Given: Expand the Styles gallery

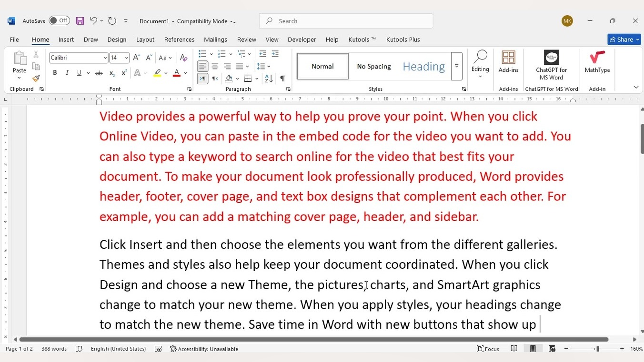Looking at the screenshot, I should coord(456,66).
